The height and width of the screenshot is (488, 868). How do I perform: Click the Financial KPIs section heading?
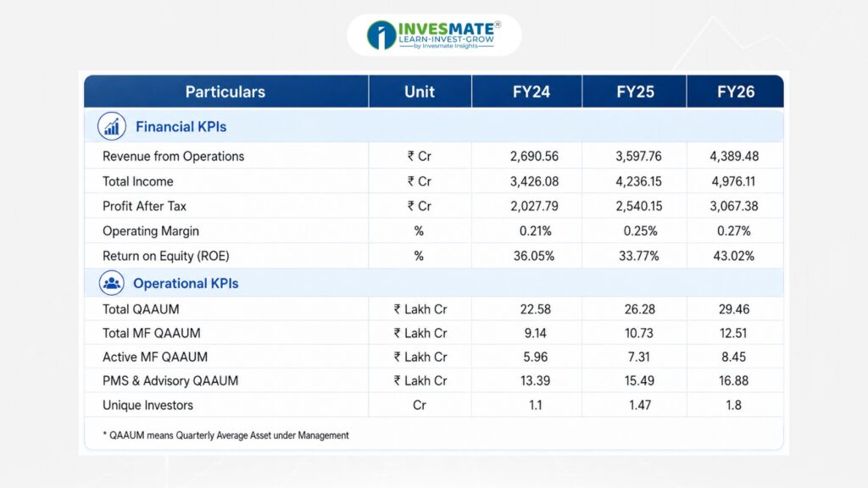[x=181, y=127]
